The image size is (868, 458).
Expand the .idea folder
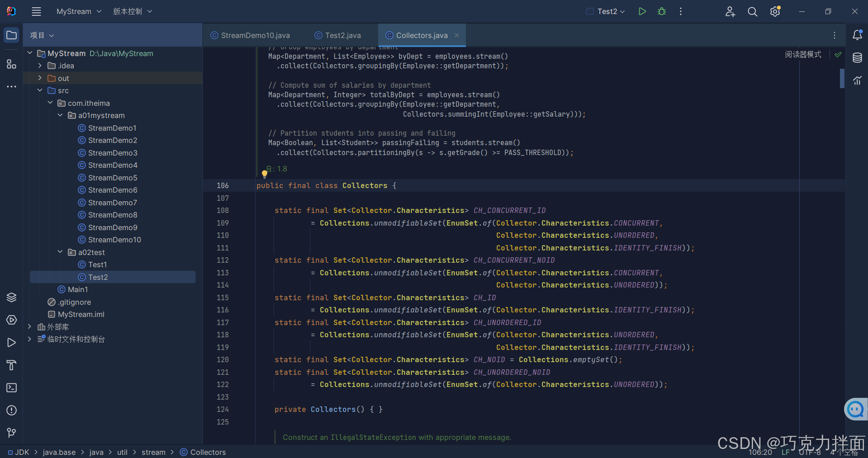(x=40, y=66)
